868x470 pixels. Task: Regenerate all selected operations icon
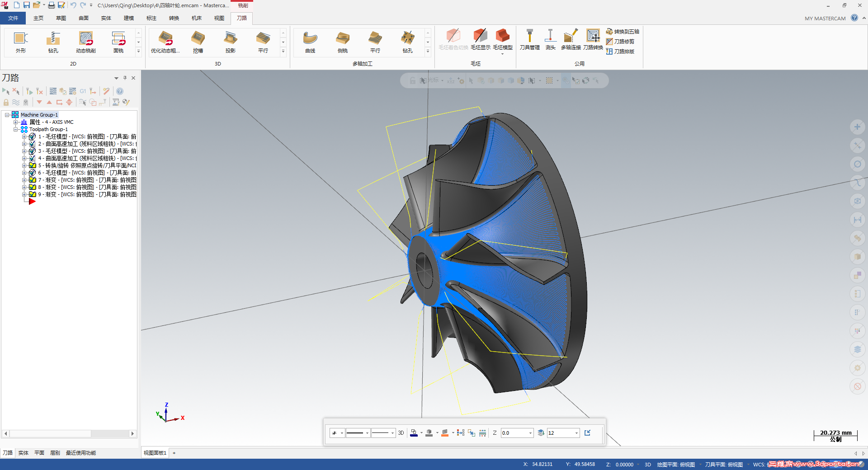pyautogui.click(x=29, y=91)
